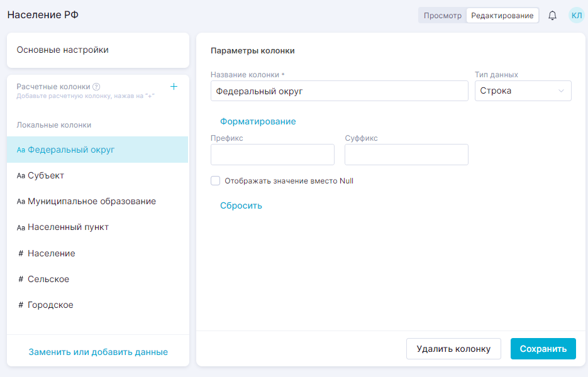Add a calculated column with plus icon
The width and height of the screenshot is (588, 377).
174,87
